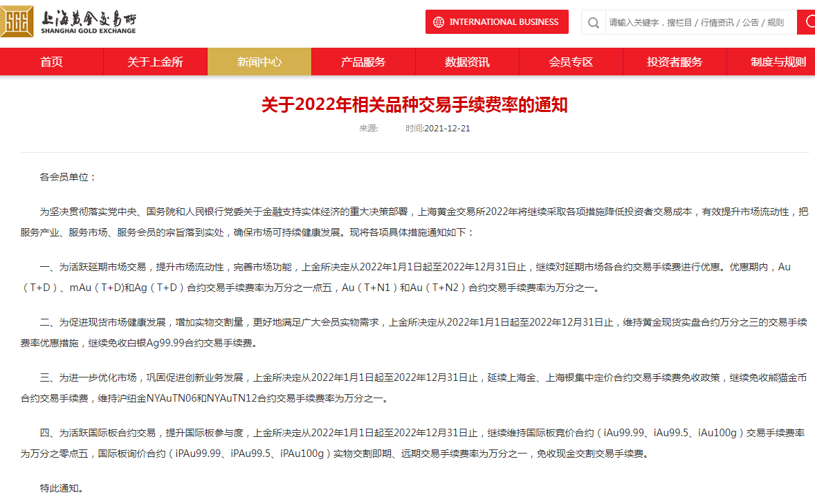Click the paragraph beginning 二、为促进现货市场健康发展
The width and height of the screenshot is (815, 504).
point(414,333)
